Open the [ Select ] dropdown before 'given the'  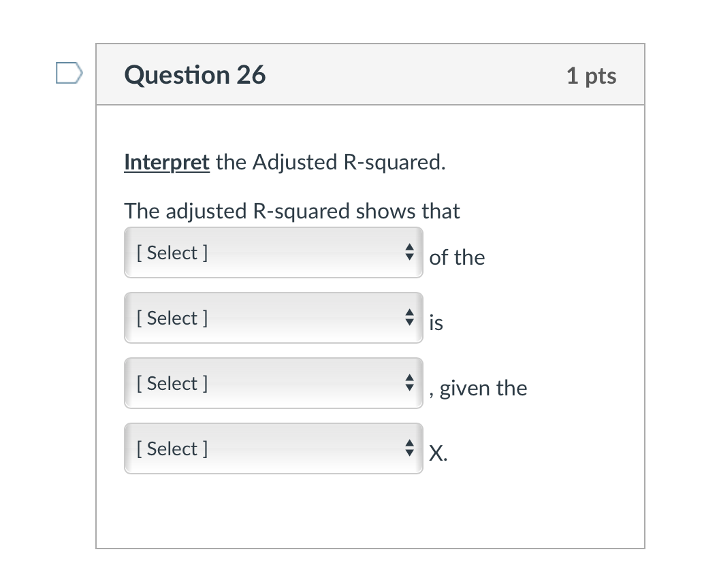272,382
